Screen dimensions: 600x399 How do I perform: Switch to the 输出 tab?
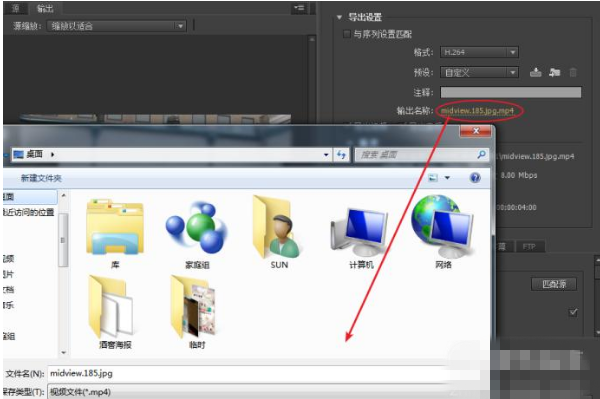(x=45, y=8)
